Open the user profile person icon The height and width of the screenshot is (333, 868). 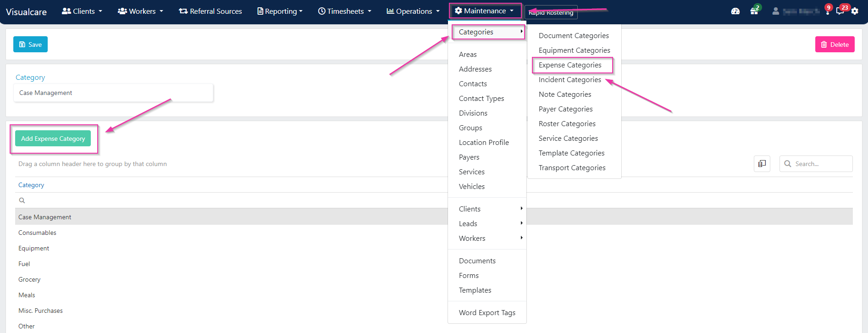775,11
